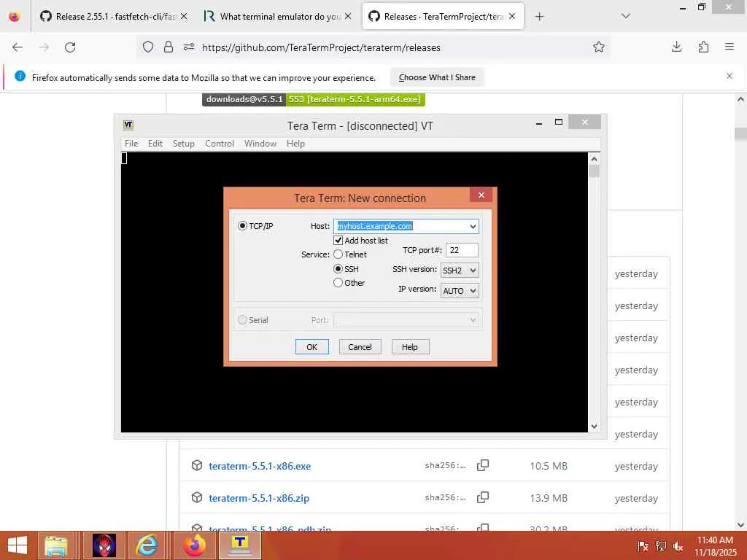This screenshot has height=560, width=747.
Task: Click the terminal scrollbar down arrow
Action: pyautogui.click(x=594, y=426)
